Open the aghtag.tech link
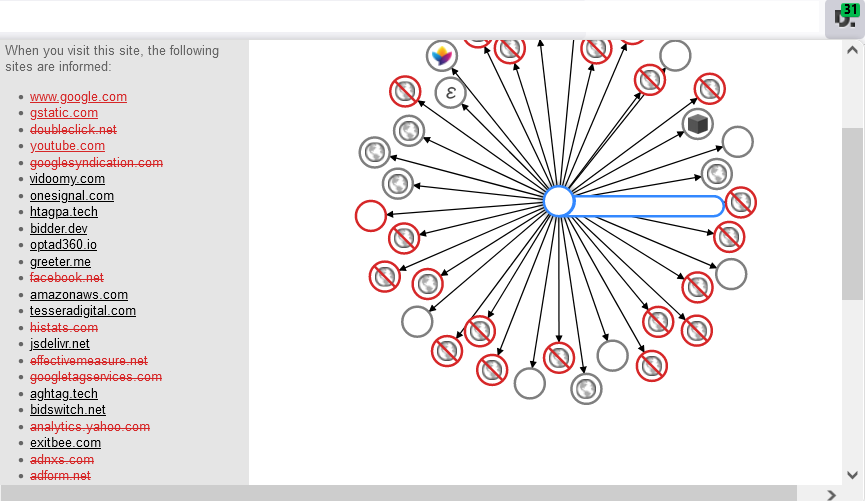The width and height of the screenshot is (865, 501). (x=64, y=393)
